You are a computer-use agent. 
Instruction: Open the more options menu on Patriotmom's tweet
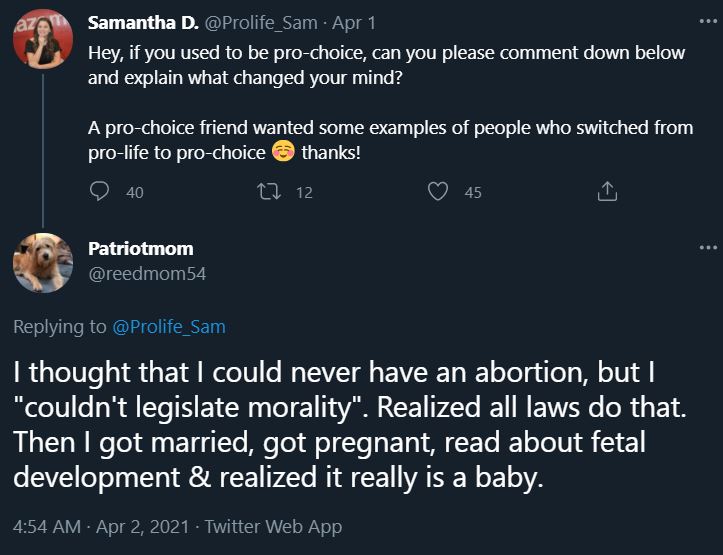click(708, 247)
